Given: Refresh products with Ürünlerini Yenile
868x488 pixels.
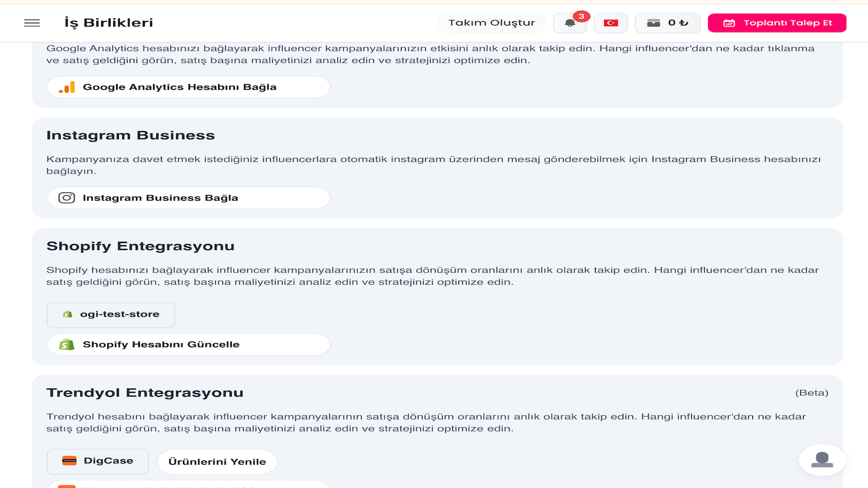Looking at the screenshot, I should [x=217, y=461].
